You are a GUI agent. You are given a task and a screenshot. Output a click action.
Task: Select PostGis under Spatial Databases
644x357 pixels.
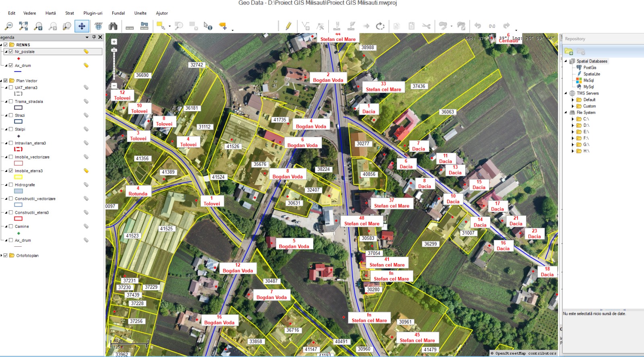[590, 68]
